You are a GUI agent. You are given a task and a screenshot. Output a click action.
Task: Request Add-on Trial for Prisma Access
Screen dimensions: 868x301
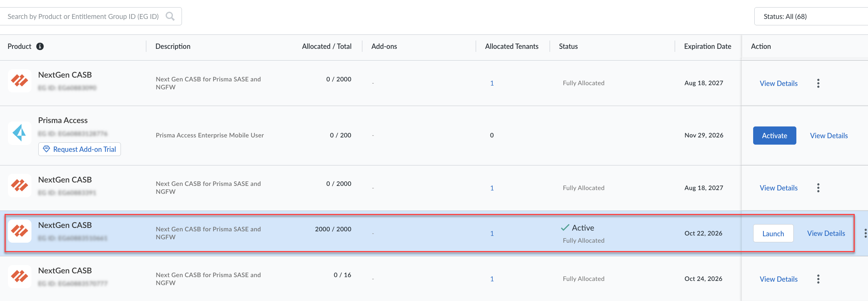(80, 149)
